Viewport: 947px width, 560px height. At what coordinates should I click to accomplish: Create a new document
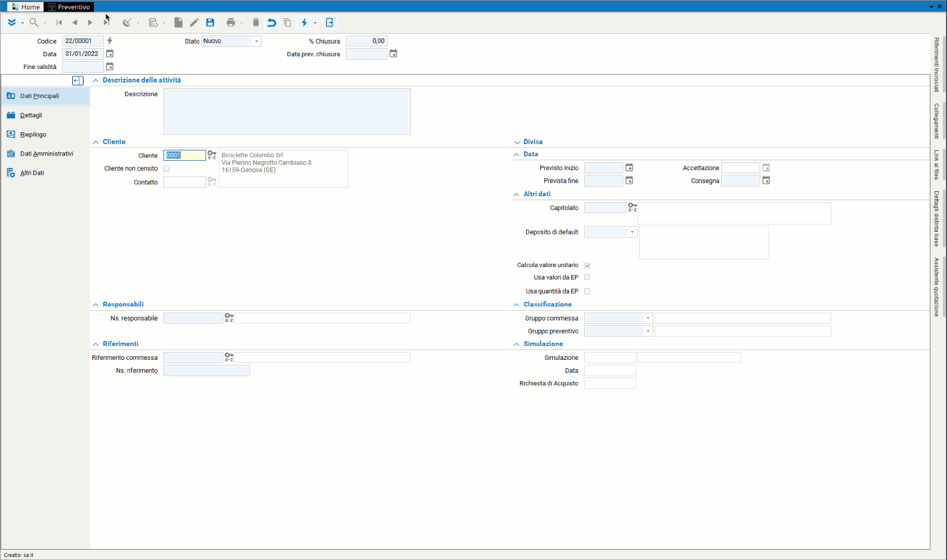tap(178, 22)
